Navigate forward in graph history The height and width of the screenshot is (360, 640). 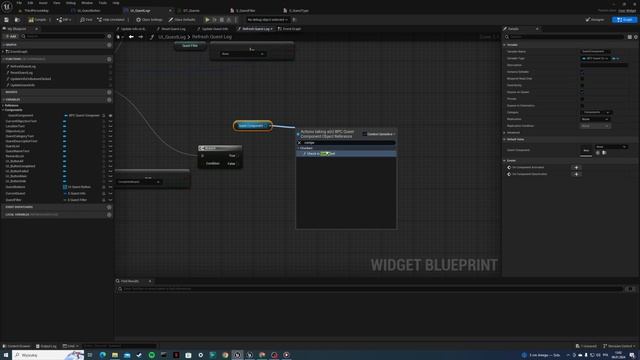coord(141,37)
